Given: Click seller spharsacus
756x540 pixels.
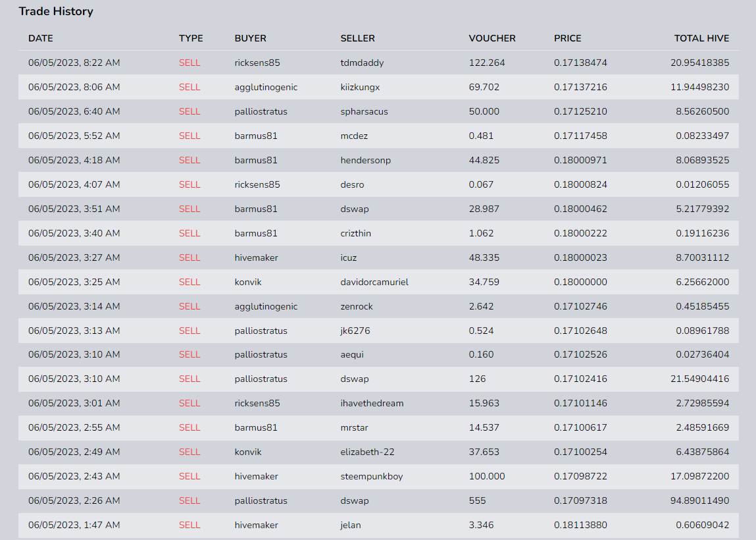Looking at the screenshot, I should coord(364,111).
